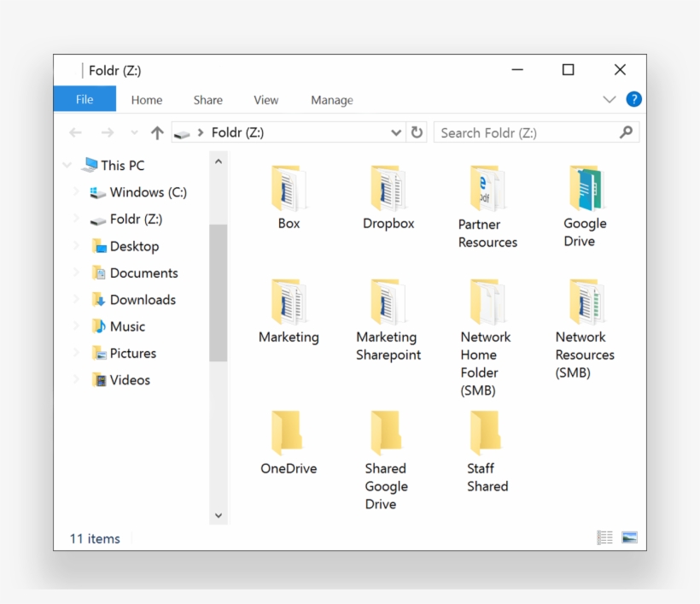The width and height of the screenshot is (700, 604).
Task: Select Pictures in the navigation pane
Action: point(133,354)
